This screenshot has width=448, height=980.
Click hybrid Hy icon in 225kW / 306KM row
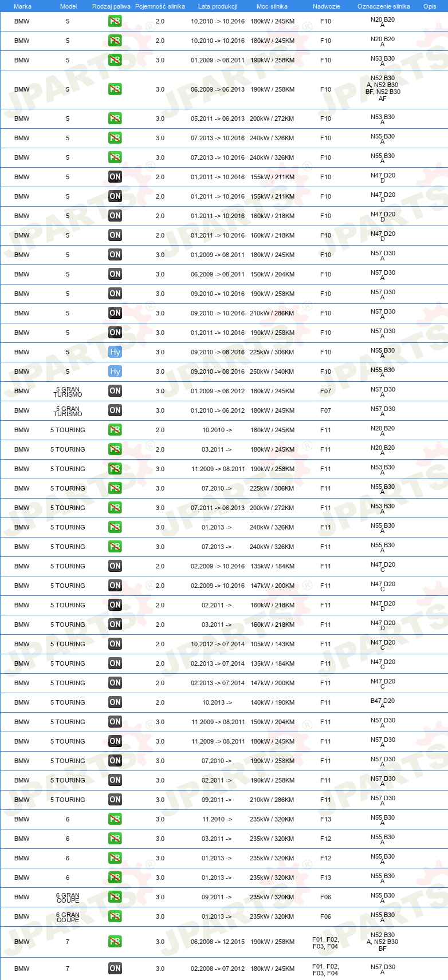[115, 352]
